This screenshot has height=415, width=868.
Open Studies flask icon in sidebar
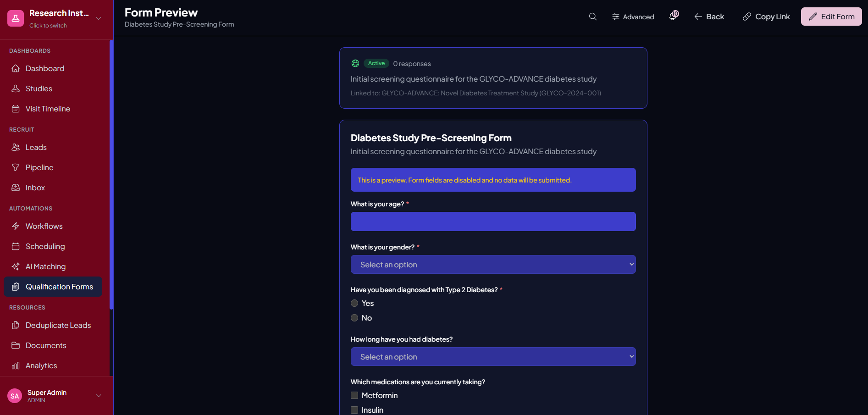point(16,89)
